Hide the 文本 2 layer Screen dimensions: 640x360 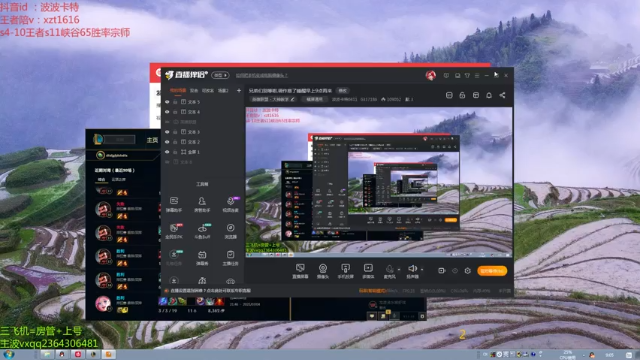pos(167,142)
